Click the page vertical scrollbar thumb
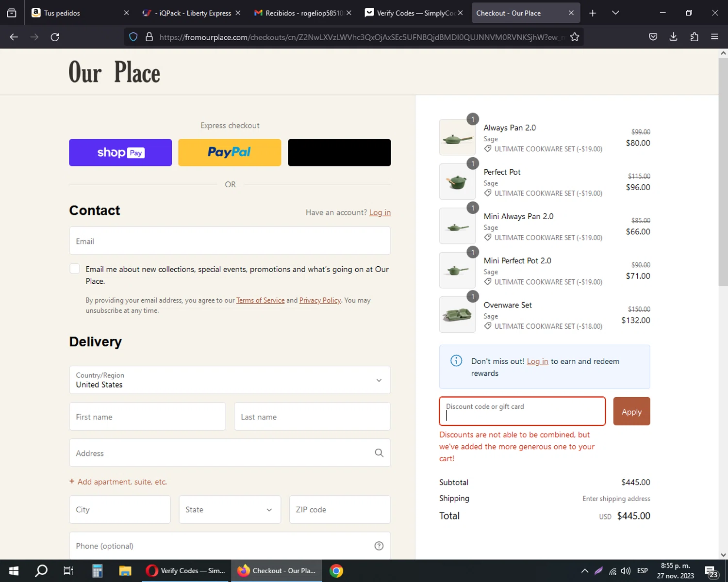The image size is (728, 582). [723, 172]
